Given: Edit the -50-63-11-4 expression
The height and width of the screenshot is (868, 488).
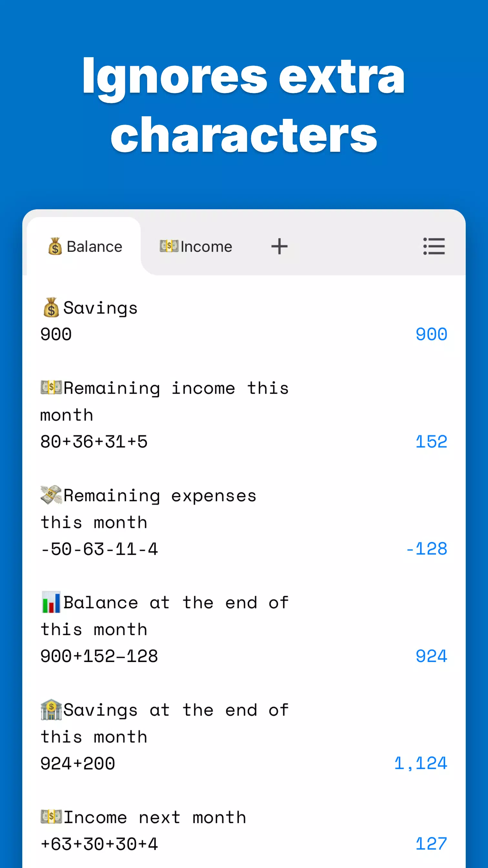Looking at the screenshot, I should 99,549.
